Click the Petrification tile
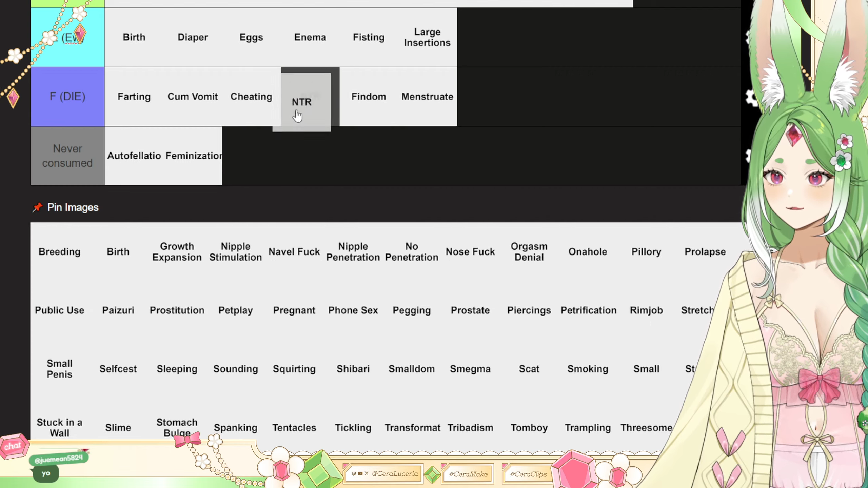Screen dimensions: 868x488 click(588, 310)
